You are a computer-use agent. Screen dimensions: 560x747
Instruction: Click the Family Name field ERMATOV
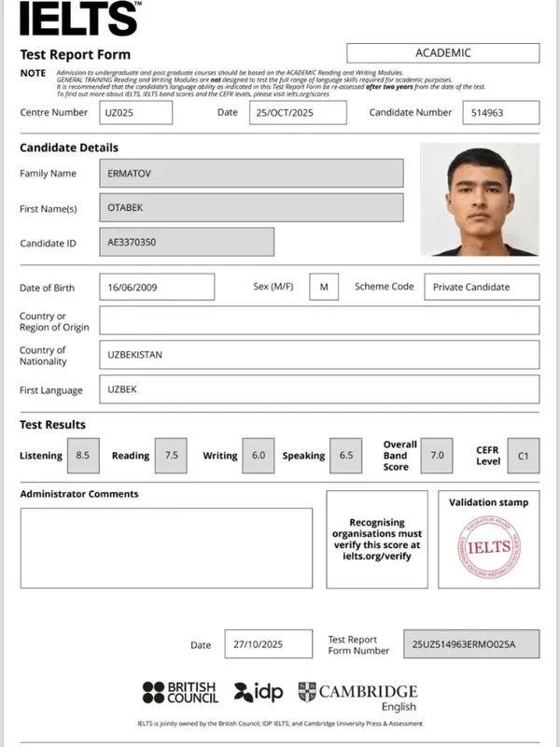pyautogui.click(x=251, y=174)
